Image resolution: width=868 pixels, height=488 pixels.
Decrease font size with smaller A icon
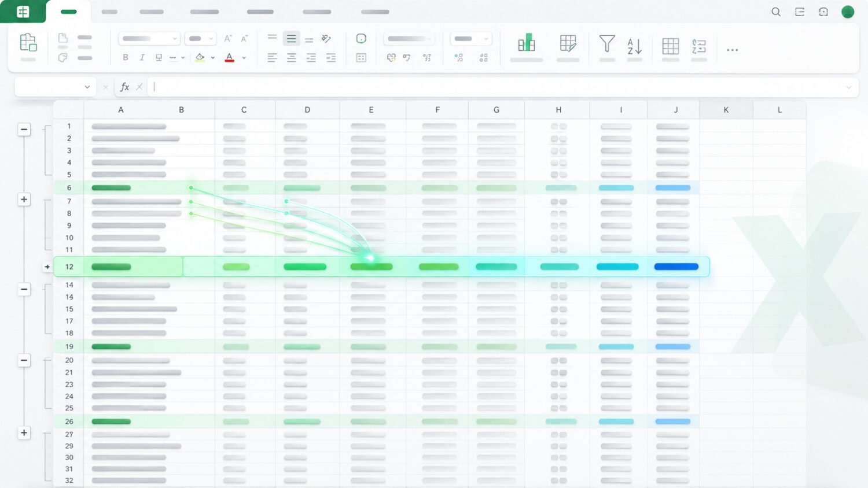[x=244, y=38]
